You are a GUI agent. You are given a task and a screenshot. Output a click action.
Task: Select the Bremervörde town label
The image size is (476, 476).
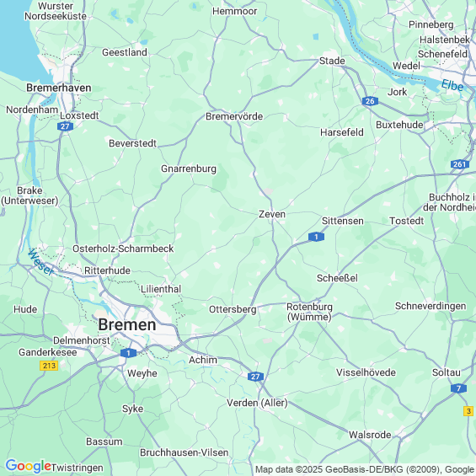click(234, 116)
